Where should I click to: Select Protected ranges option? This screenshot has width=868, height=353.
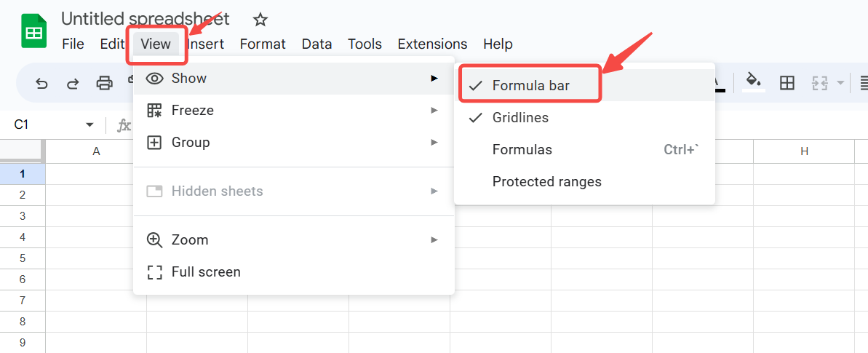coord(546,181)
